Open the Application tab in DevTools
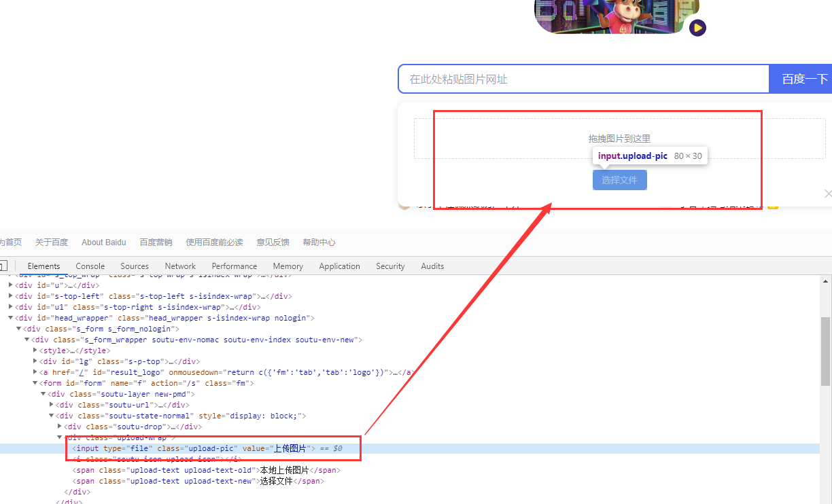Screen dimensions: 832x504 tap(339, 266)
